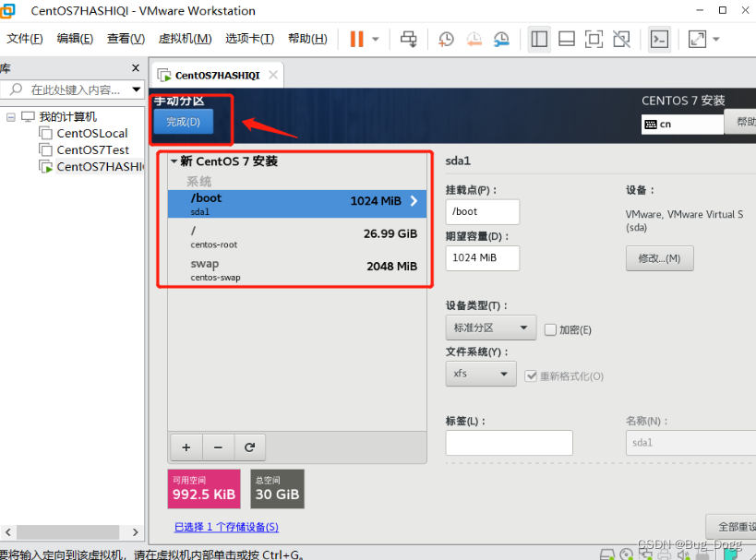Click the mount point field showing /boot
The width and height of the screenshot is (756, 560).
point(483,211)
